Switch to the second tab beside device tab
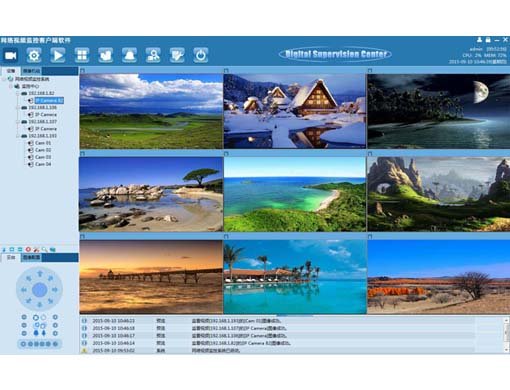This screenshot has height=390, width=510. tap(32, 71)
